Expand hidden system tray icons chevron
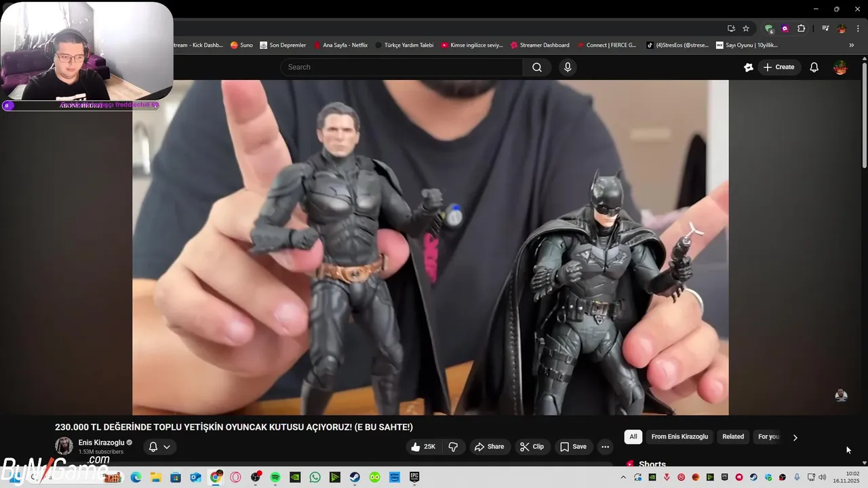 (x=623, y=477)
